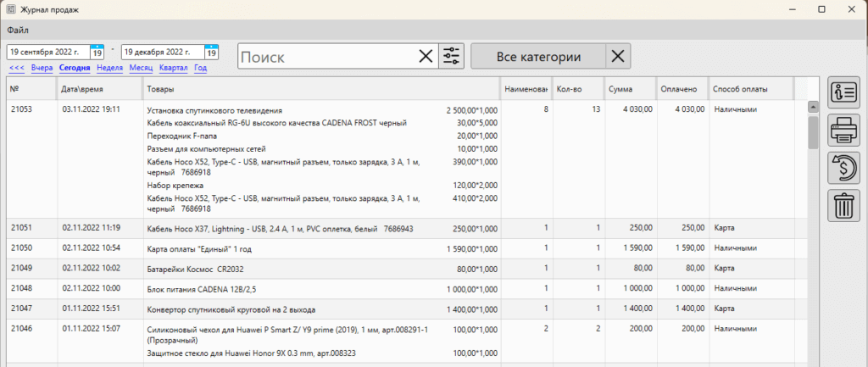Select the Сегодня period link
Screen dimensions: 868x367
tap(75, 68)
